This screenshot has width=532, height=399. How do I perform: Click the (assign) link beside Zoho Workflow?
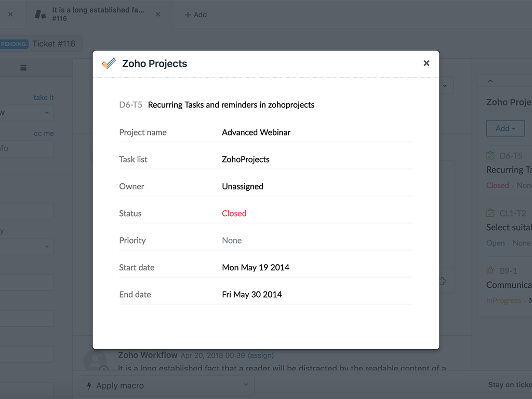261,355
